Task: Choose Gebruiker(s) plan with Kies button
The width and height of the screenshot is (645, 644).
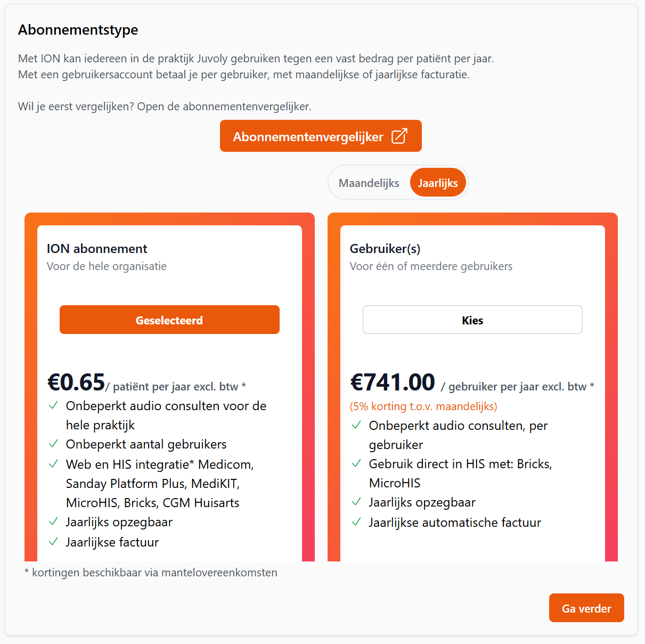Action: [x=472, y=320]
